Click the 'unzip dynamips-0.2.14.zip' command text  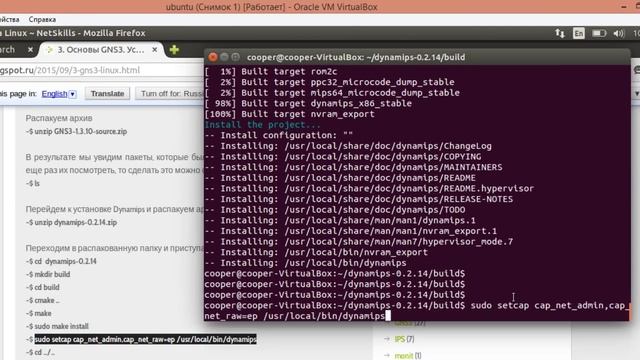(71, 222)
